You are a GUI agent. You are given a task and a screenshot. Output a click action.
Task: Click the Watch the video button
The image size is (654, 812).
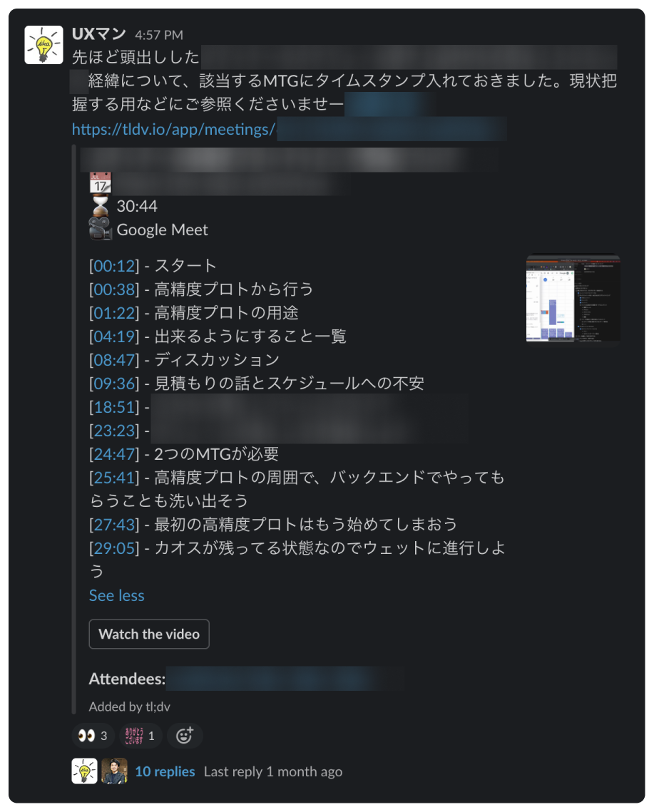click(149, 634)
